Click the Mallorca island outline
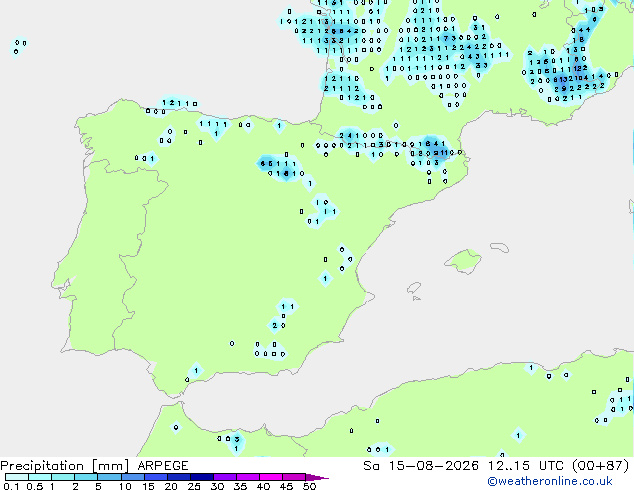Screen dimensions: 634x490 point(463,261)
